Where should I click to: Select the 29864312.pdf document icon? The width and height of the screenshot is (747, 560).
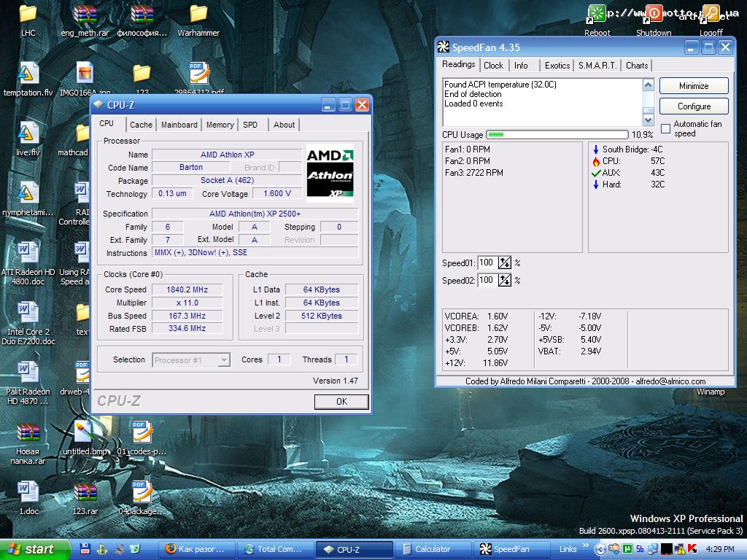click(198, 73)
